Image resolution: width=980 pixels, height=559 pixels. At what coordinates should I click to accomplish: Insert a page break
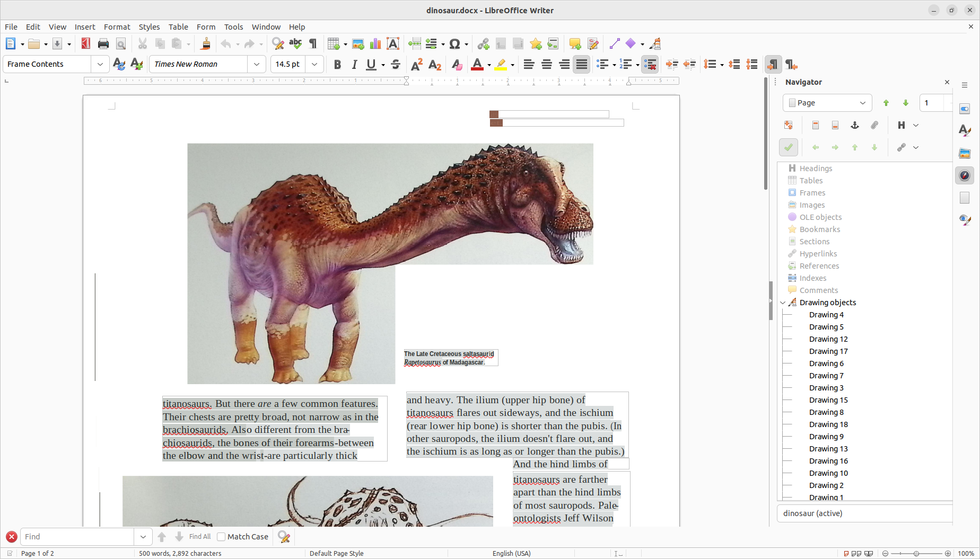415,44
